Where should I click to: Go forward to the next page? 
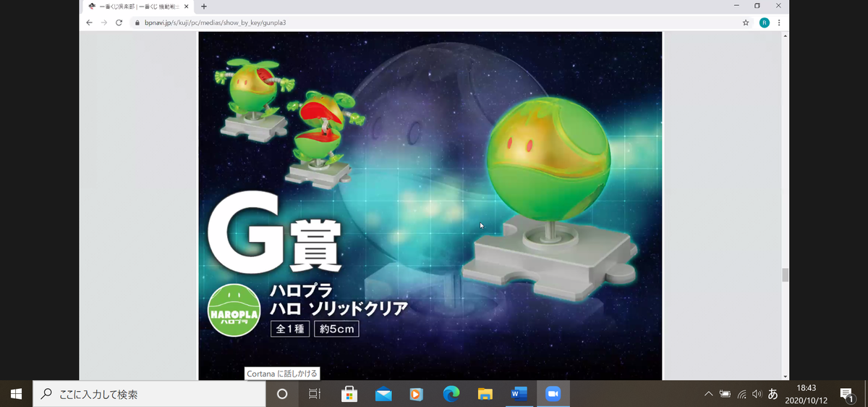[104, 22]
